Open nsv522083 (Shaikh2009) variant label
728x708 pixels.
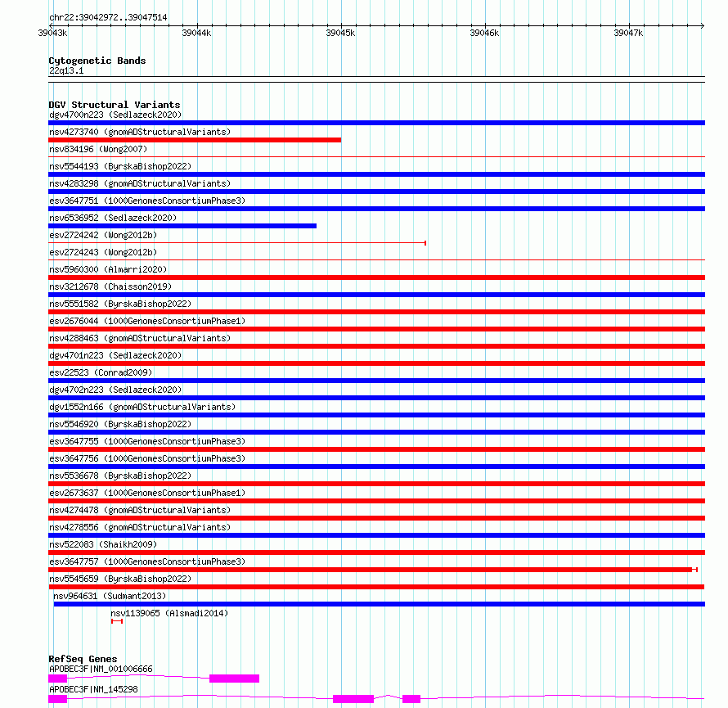click(103, 544)
